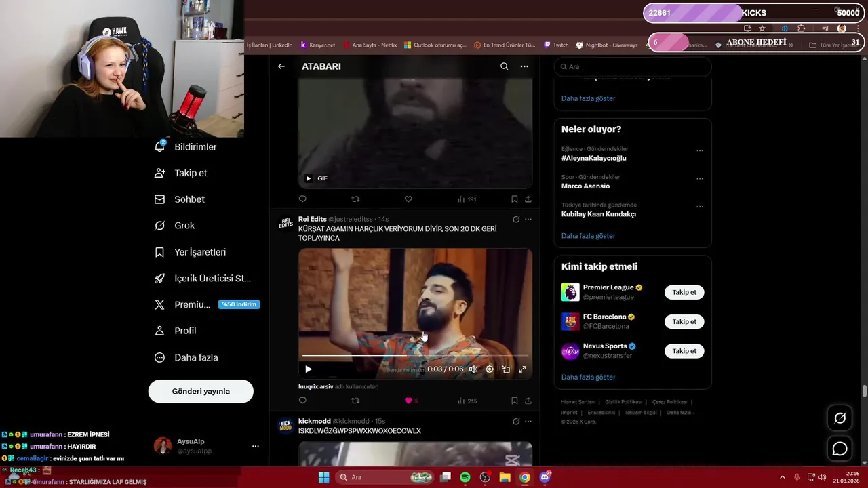868x488 pixels.
Task: Open Twitch bookmark in bookmarks bar
Action: point(556,45)
